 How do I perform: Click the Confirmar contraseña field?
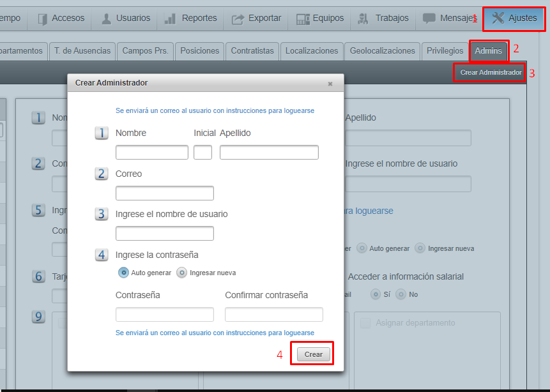pyautogui.click(x=273, y=315)
